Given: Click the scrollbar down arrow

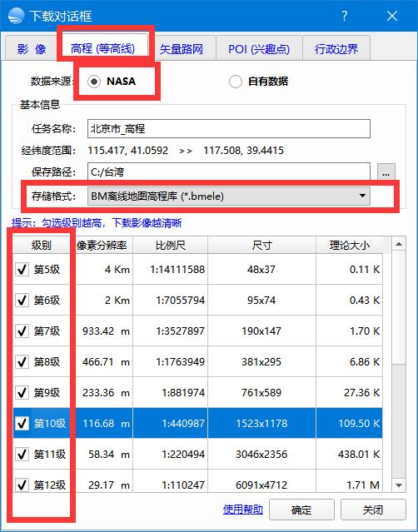Looking at the screenshot, I should pyautogui.click(x=399, y=485).
